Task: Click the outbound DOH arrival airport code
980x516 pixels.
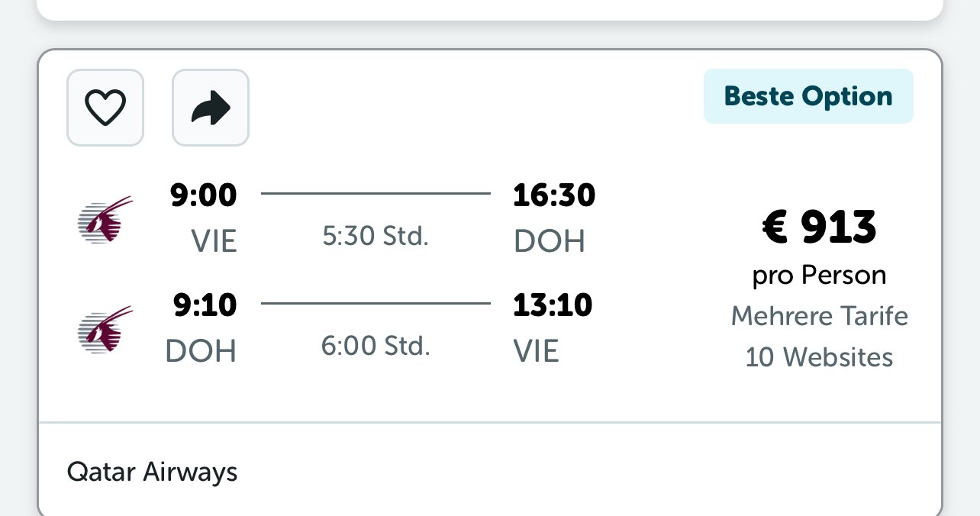Action: tap(550, 241)
